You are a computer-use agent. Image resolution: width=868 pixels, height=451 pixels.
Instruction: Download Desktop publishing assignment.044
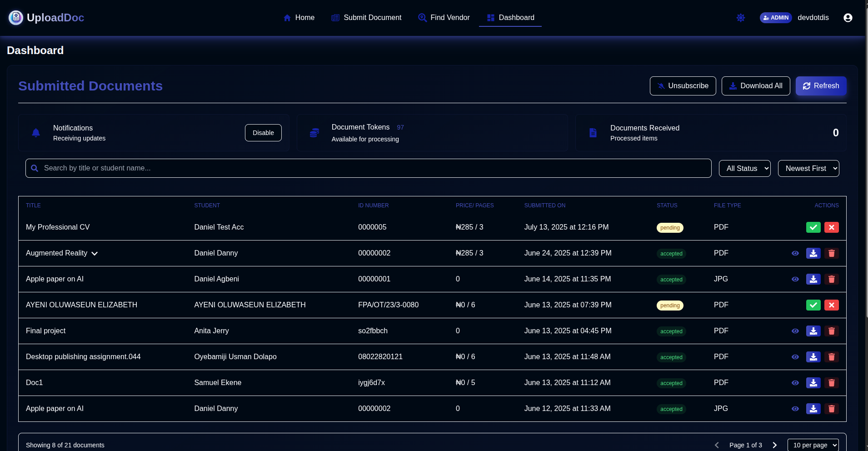click(x=813, y=357)
